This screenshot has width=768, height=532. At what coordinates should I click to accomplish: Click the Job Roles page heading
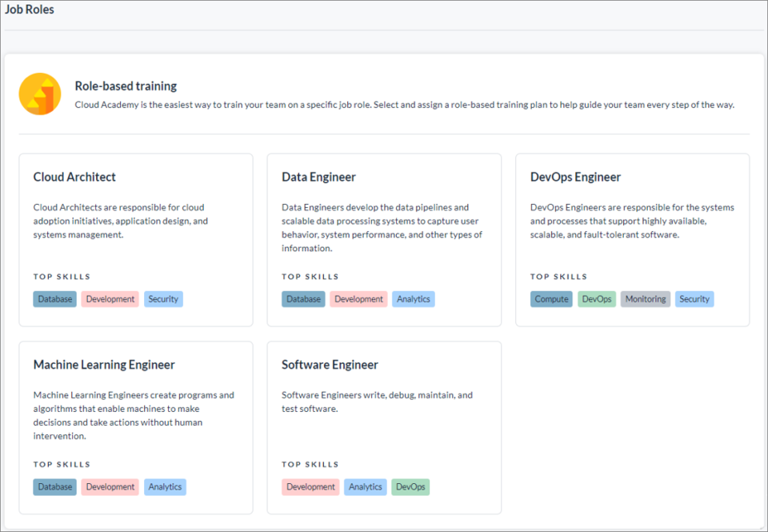(x=30, y=10)
